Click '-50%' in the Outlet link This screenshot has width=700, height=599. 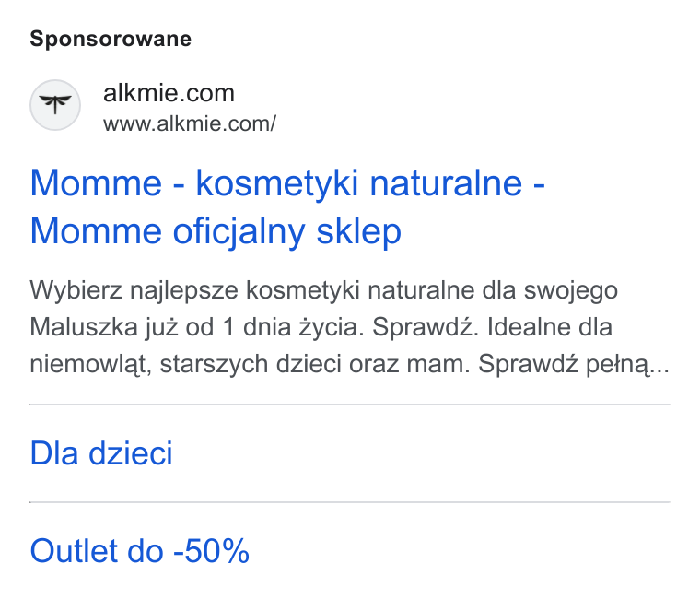(212, 551)
